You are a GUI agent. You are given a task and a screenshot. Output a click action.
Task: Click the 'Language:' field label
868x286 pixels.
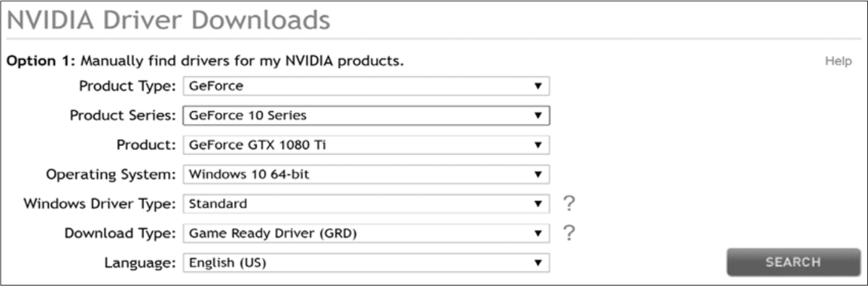[x=141, y=263]
